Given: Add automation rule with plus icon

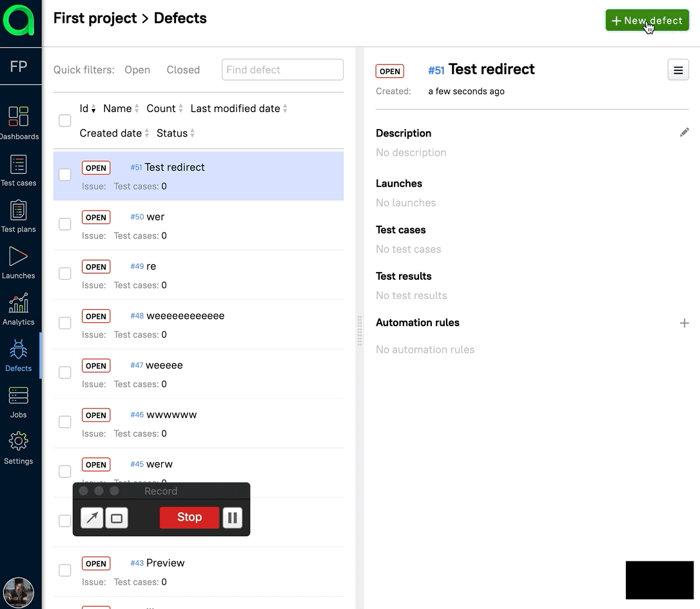Looking at the screenshot, I should [684, 323].
